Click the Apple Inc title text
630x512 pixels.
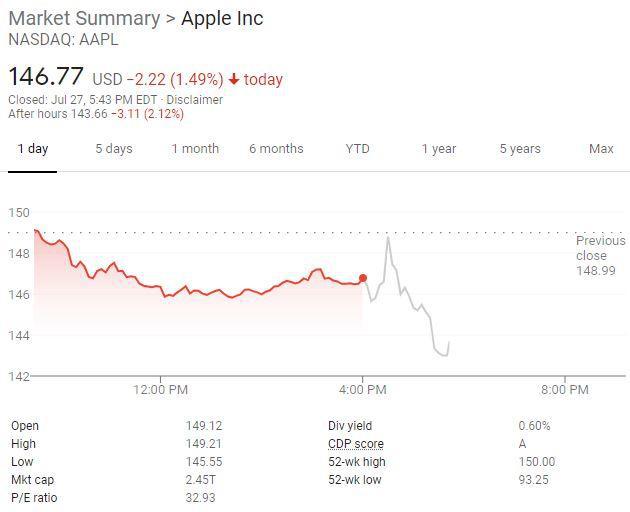pyautogui.click(x=222, y=19)
